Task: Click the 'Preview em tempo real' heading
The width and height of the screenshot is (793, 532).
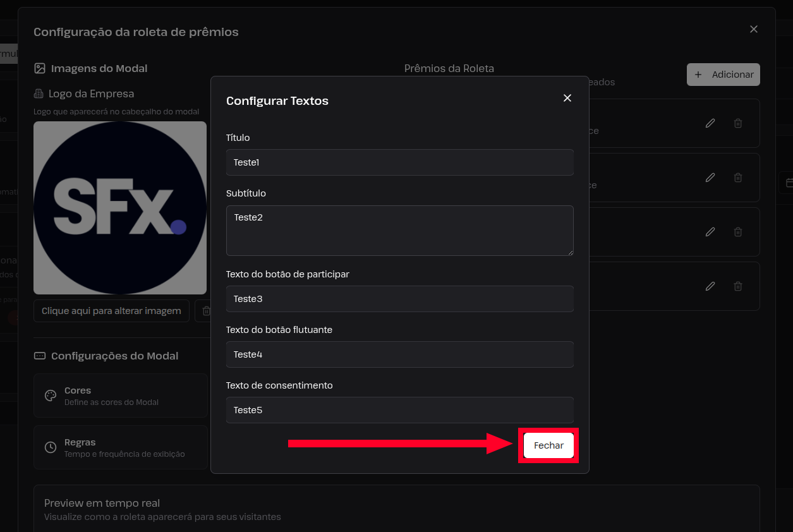Action: pyautogui.click(x=102, y=503)
